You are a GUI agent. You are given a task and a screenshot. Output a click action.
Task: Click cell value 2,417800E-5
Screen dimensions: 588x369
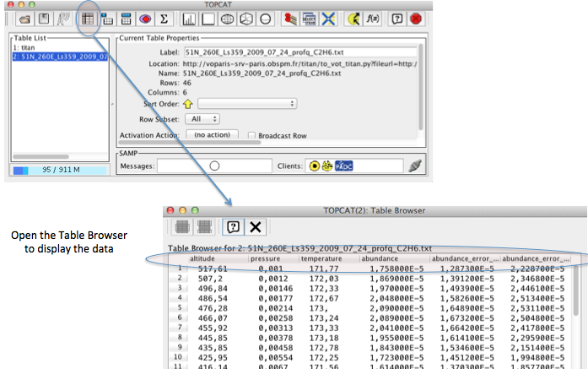537,328
